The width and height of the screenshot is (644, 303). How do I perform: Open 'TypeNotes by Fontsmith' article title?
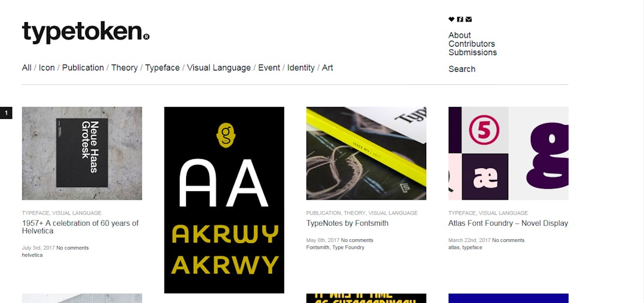click(x=347, y=224)
